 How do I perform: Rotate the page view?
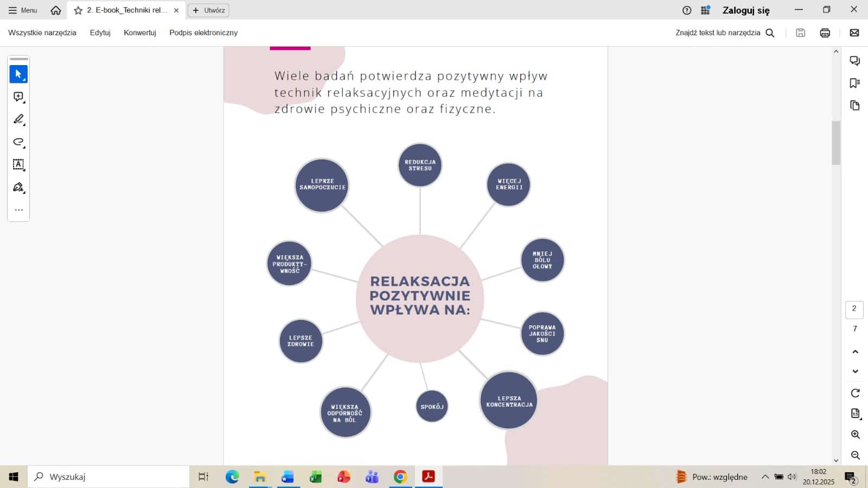(x=855, y=393)
